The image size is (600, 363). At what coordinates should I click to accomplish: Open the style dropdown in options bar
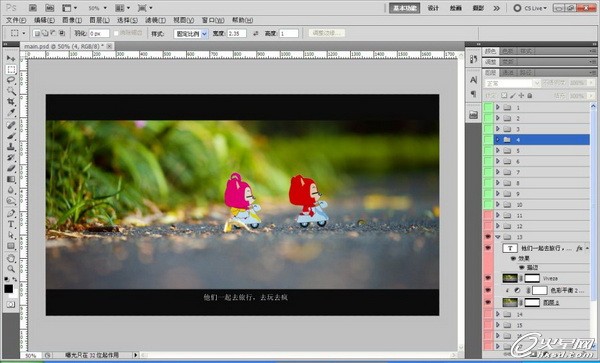pyautogui.click(x=191, y=34)
